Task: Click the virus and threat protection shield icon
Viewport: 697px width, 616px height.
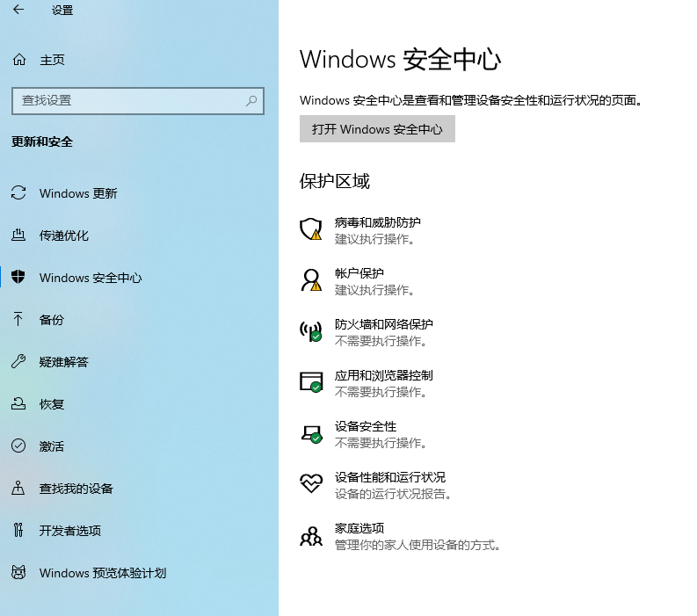Action: pos(311,229)
